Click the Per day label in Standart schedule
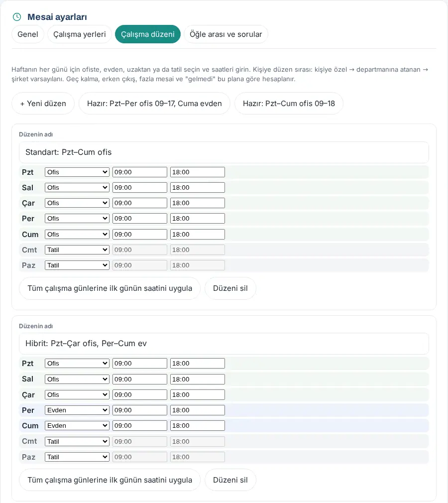The width and height of the screenshot is (448, 503). [28, 219]
